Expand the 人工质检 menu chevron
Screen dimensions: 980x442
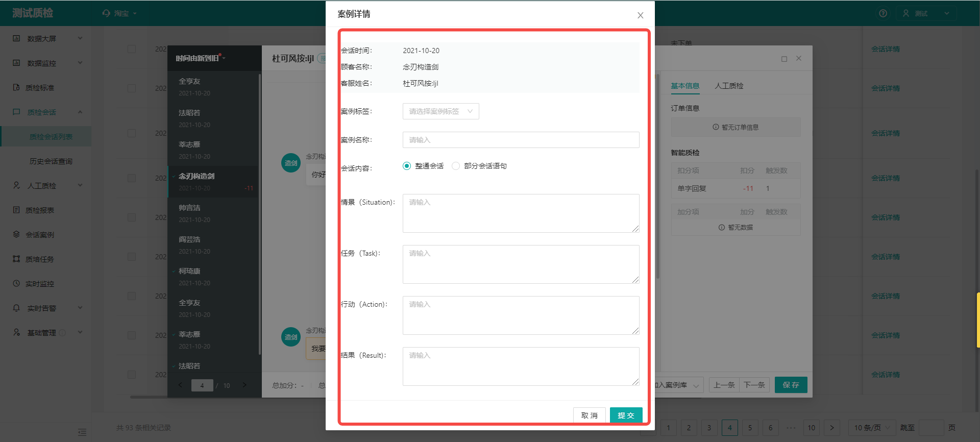click(x=80, y=185)
